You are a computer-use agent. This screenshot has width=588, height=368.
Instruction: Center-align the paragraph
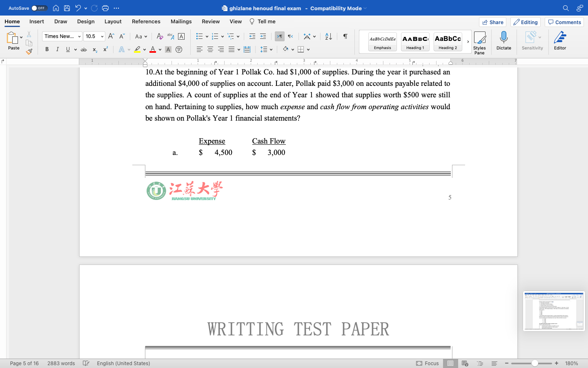[210, 49]
